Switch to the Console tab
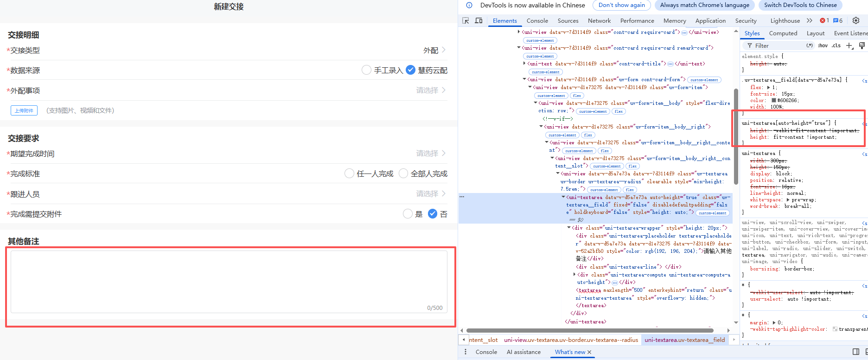Image resolution: width=868 pixels, height=360 pixels. tap(537, 20)
